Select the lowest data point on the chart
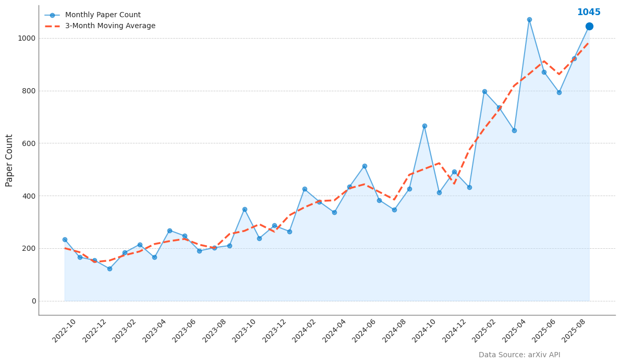This screenshot has height=364, width=620. pos(110,269)
